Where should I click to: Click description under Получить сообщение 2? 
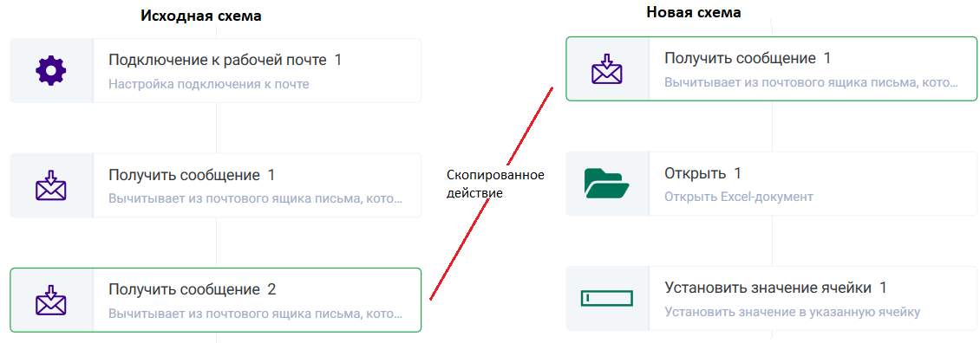pos(256,314)
